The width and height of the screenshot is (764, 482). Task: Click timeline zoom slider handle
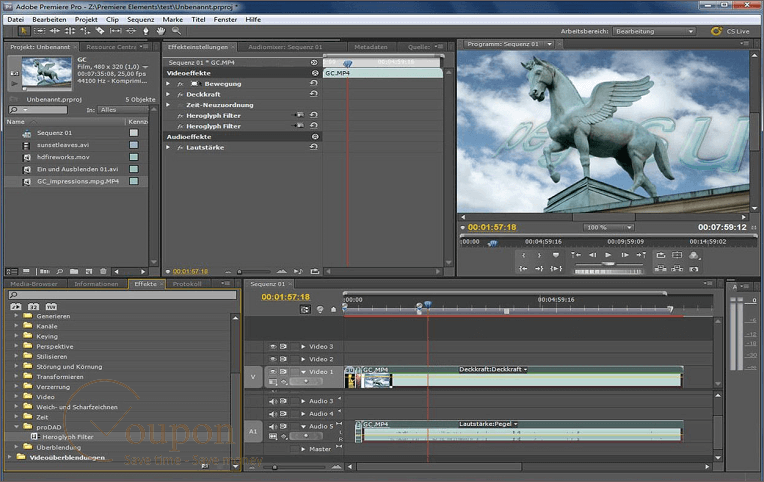click(274, 467)
